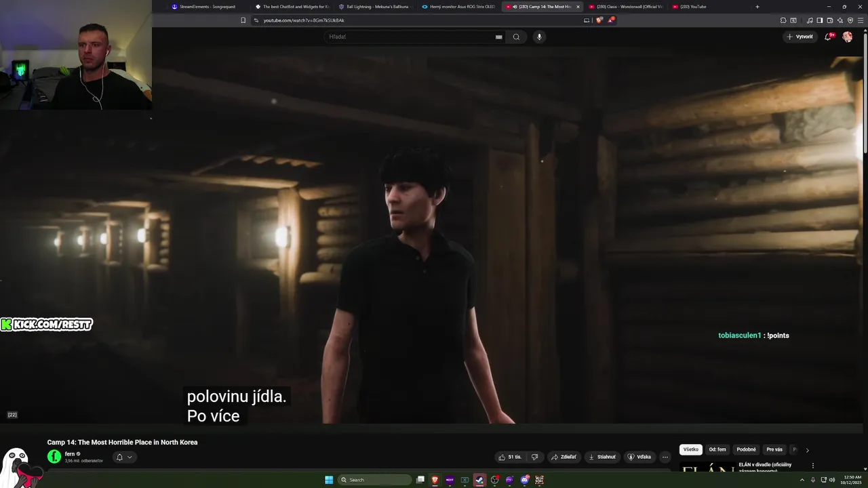
Task: Open the Brave VPN shield icon in toolbar
Action: pyautogui.click(x=850, y=20)
